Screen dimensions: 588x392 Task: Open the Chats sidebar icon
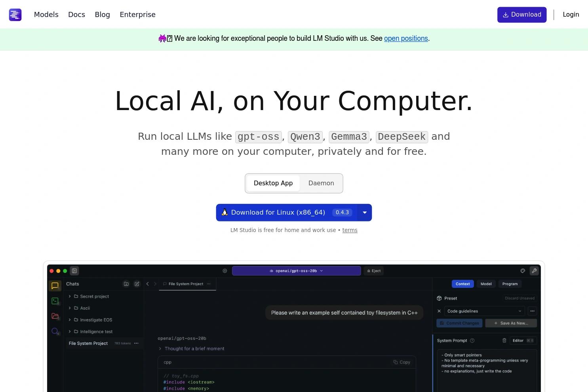(x=55, y=285)
